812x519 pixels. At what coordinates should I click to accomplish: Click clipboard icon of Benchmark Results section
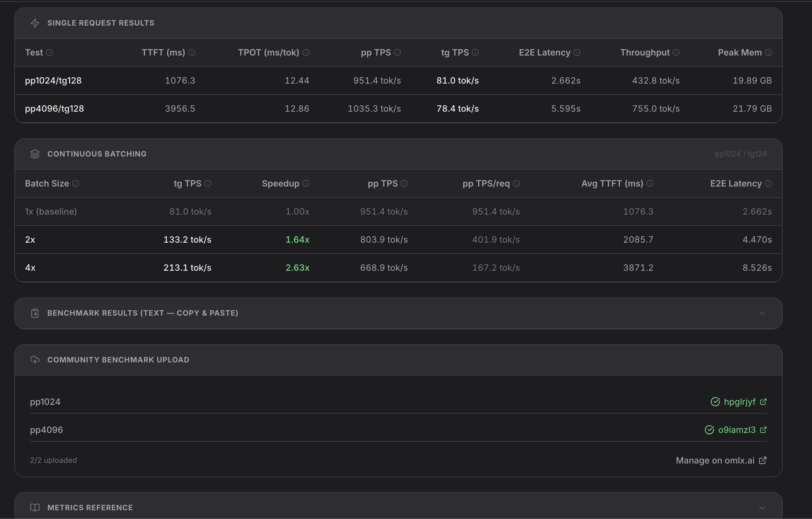pos(35,313)
